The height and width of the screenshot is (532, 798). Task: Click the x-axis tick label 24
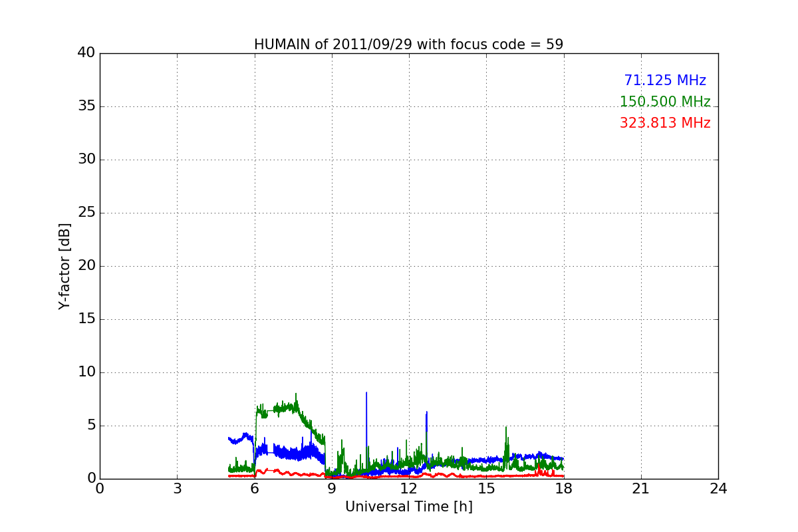(718, 489)
